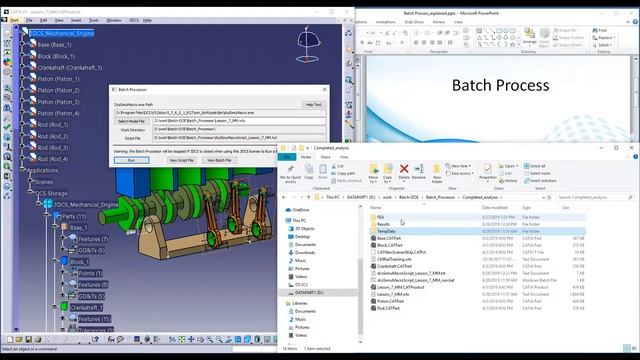Click the Zoom In magnifier in CATIA toolbar
The image size is (640, 360).
coord(210,339)
